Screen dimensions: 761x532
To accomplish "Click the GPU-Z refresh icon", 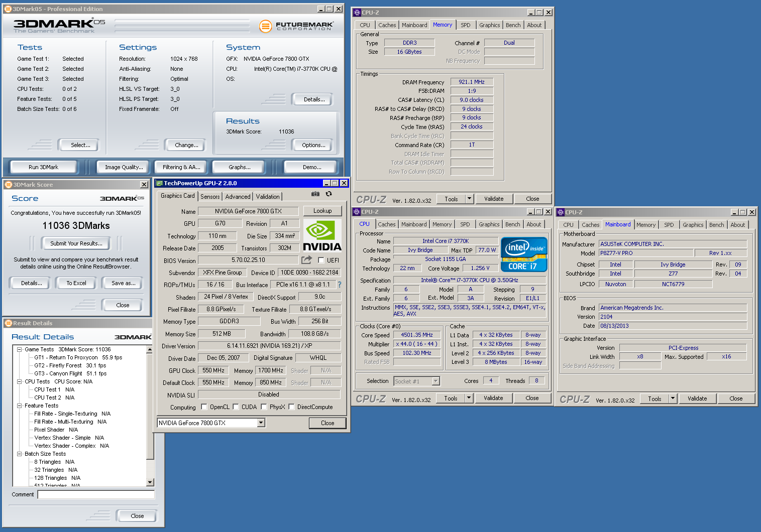I will (329, 194).
